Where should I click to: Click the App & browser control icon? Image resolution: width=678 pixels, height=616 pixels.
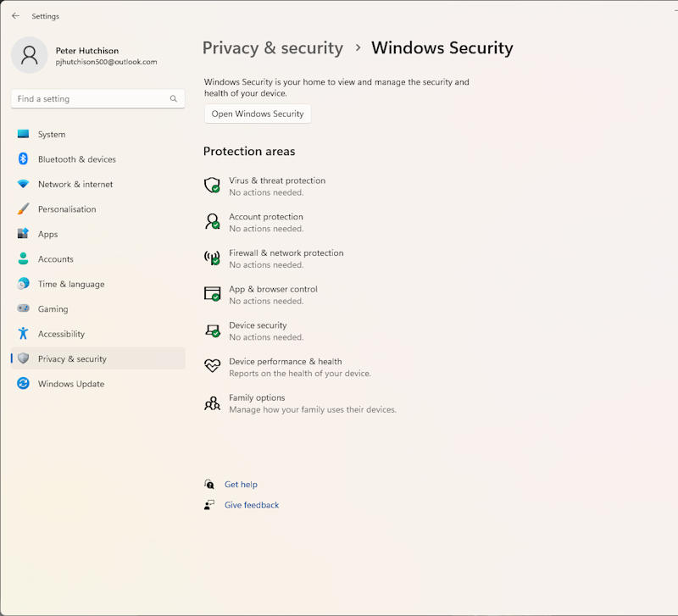point(212,294)
